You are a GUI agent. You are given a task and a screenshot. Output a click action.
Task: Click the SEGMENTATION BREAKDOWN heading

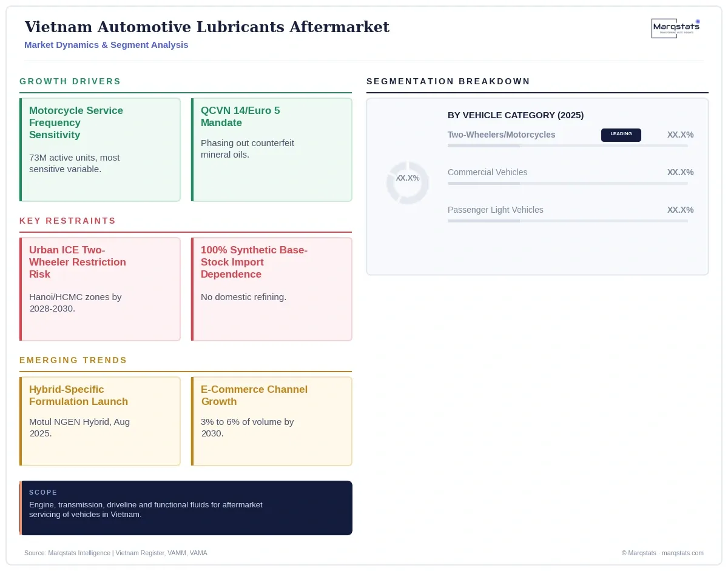tap(448, 81)
